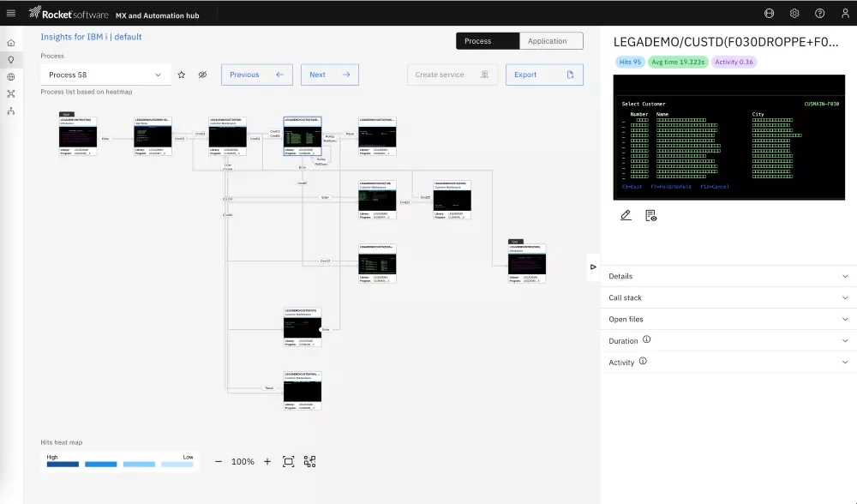Expand the Open files section
Screen dimensions: 857x504
pyautogui.click(x=728, y=319)
